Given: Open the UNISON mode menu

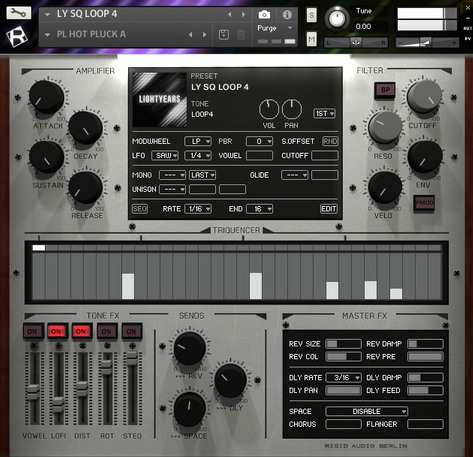Looking at the screenshot, I should tap(172, 189).
